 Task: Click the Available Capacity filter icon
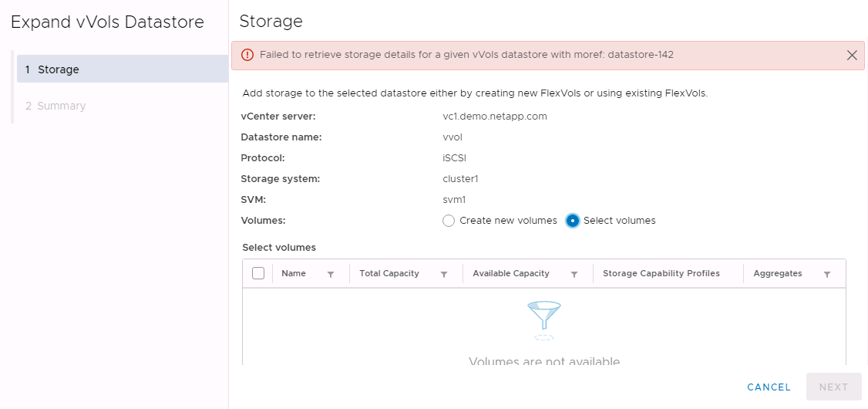tap(574, 274)
